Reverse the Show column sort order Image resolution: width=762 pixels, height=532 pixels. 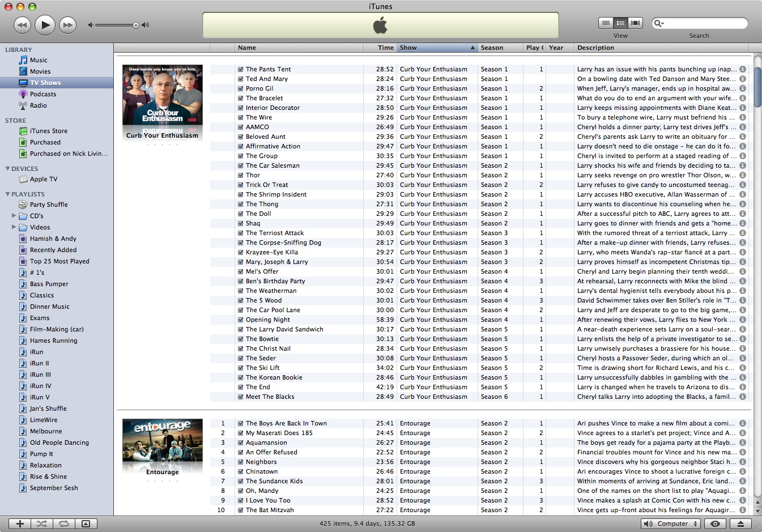437,48
